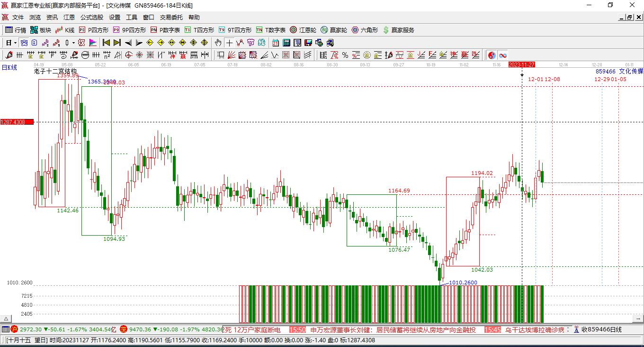Click the 乌干达埃博拉确诊病 news ticker
The image size is (644, 347).
pyautogui.click(x=535, y=329)
